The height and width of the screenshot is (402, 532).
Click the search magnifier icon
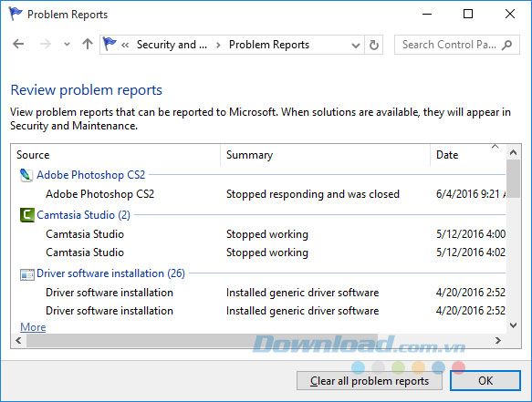tap(507, 45)
